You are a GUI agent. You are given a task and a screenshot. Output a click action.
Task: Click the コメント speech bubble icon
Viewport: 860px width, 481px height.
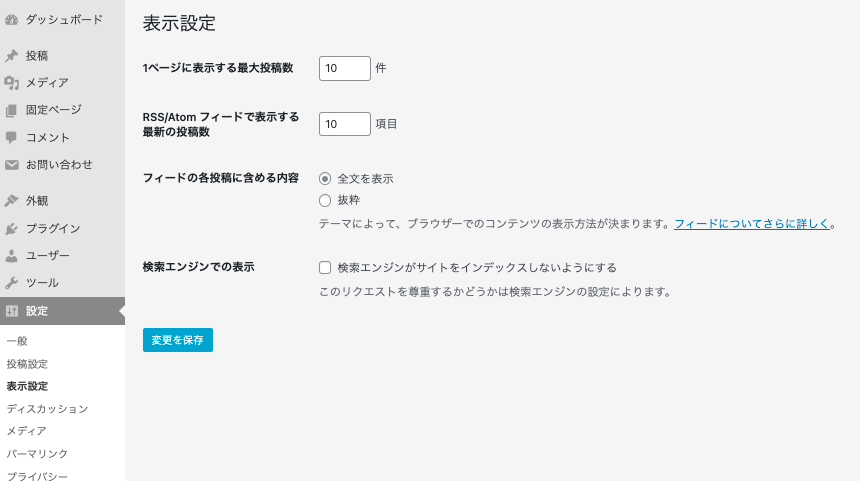point(12,137)
